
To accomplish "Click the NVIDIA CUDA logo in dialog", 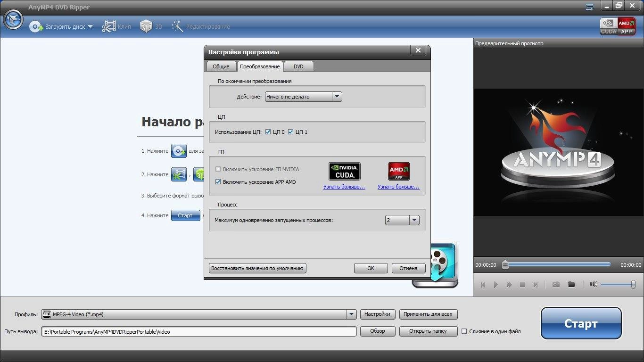I will (344, 172).
